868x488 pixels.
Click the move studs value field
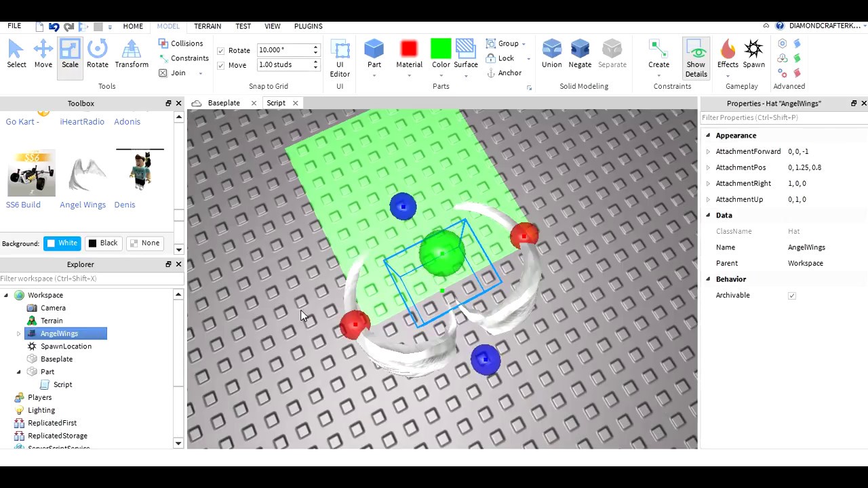[284, 65]
